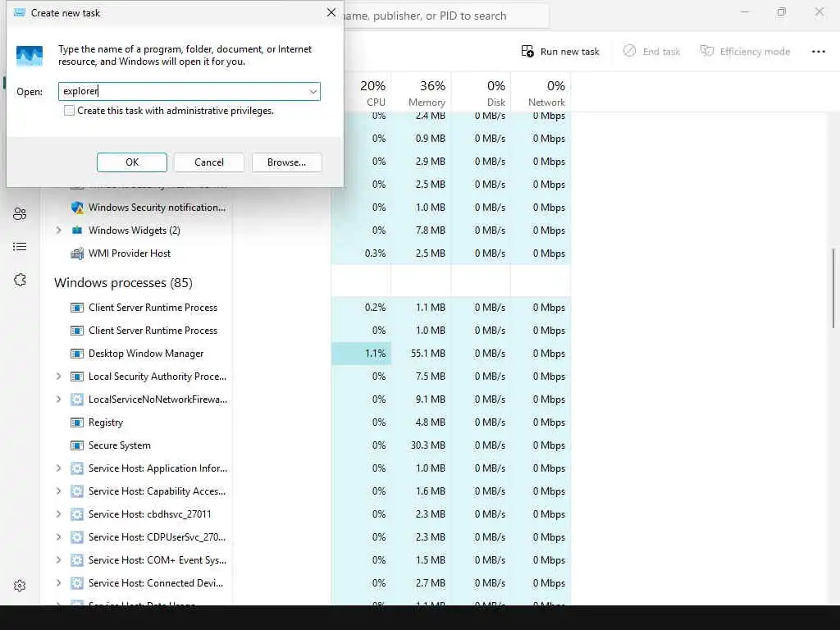This screenshot has height=630, width=840.
Task: Click the WMI Provider Host icon
Action: tap(77, 253)
